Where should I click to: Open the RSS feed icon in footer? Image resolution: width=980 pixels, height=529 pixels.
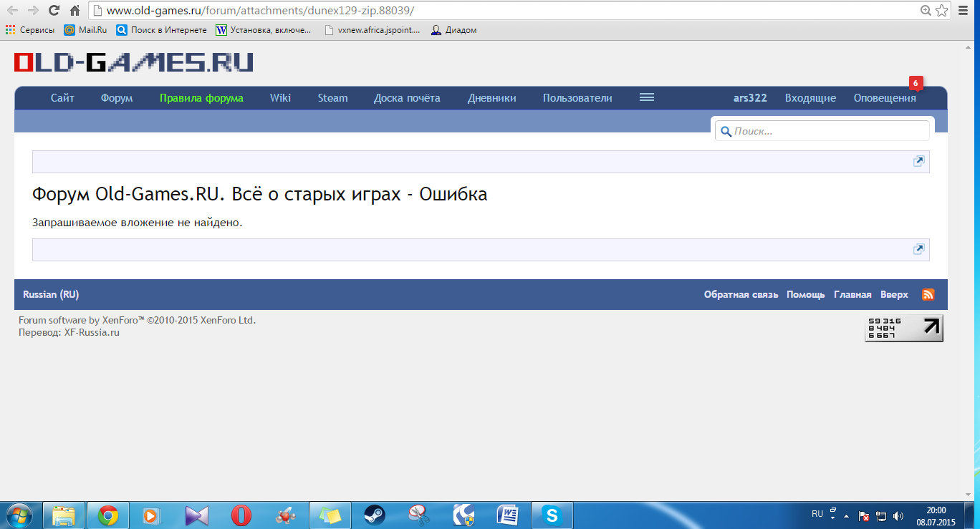pos(928,294)
